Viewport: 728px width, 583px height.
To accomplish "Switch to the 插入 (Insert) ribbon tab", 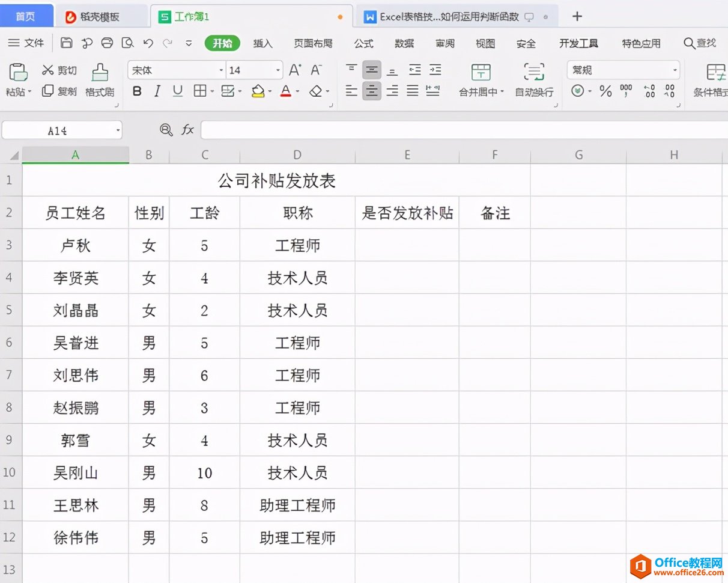I will coord(262,44).
